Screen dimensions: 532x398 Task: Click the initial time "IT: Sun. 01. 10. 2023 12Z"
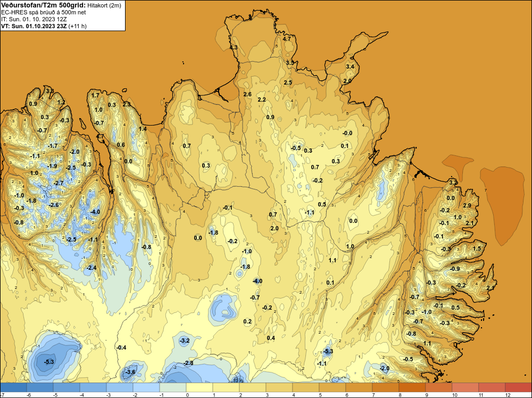[34, 19]
